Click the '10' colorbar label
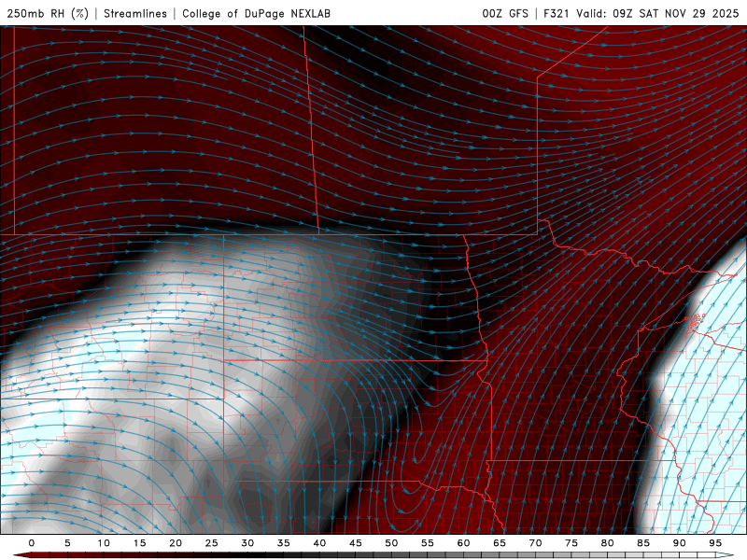 [104, 543]
